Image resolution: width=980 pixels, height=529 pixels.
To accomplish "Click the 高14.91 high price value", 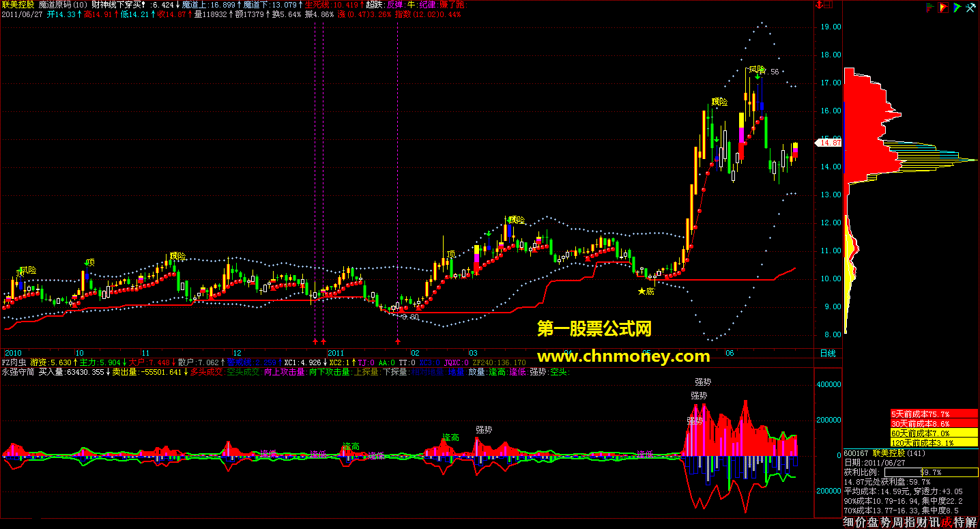I will pyautogui.click(x=99, y=13).
